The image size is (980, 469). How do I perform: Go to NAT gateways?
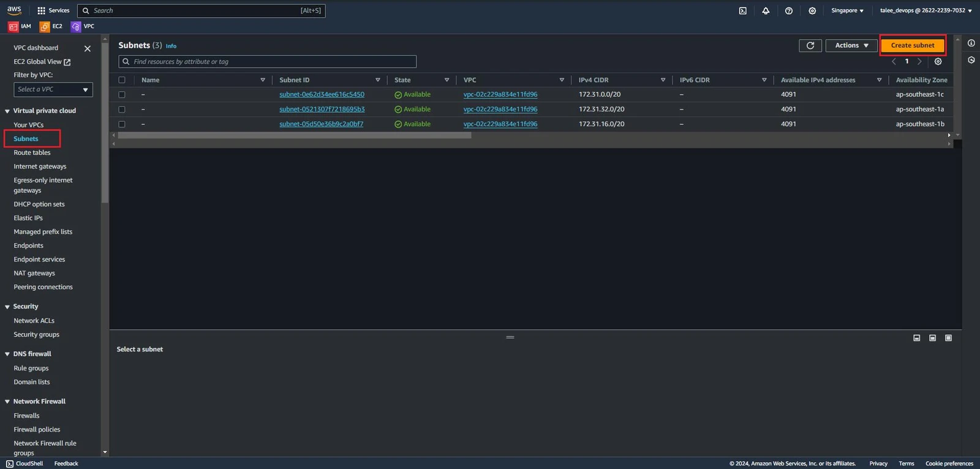click(x=34, y=273)
